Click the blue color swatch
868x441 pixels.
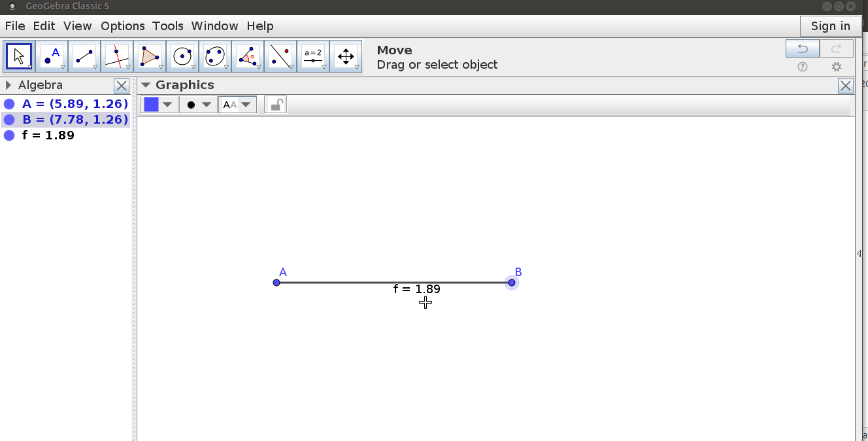[152, 105]
